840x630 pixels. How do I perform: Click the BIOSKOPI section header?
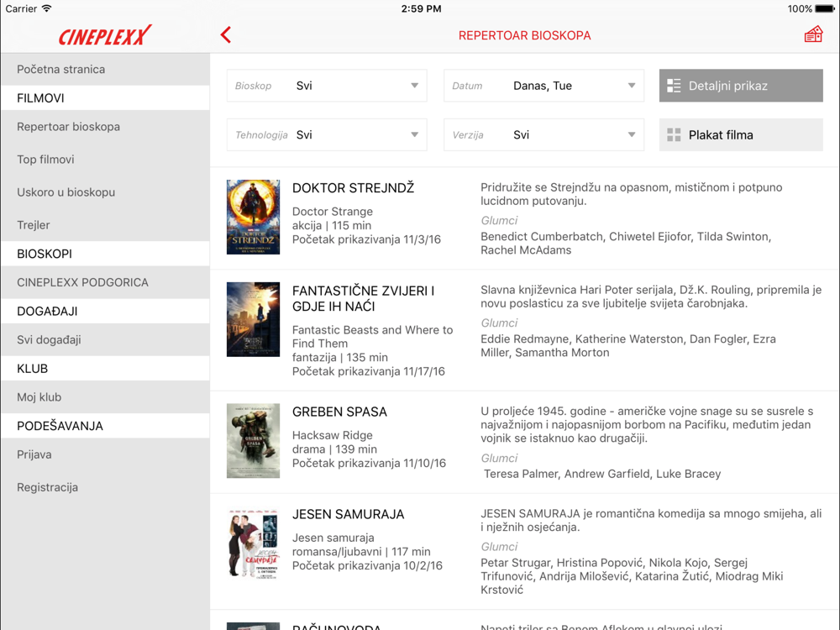pyautogui.click(x=105, y=254)
